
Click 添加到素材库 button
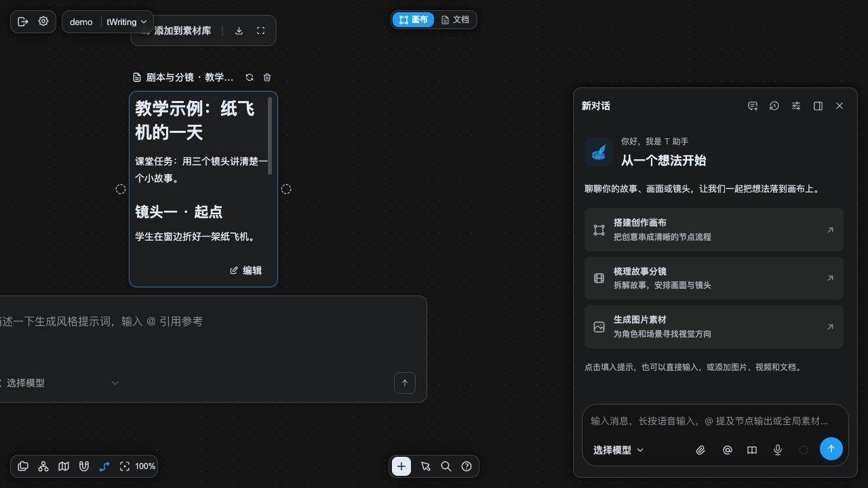coord(178,30)
